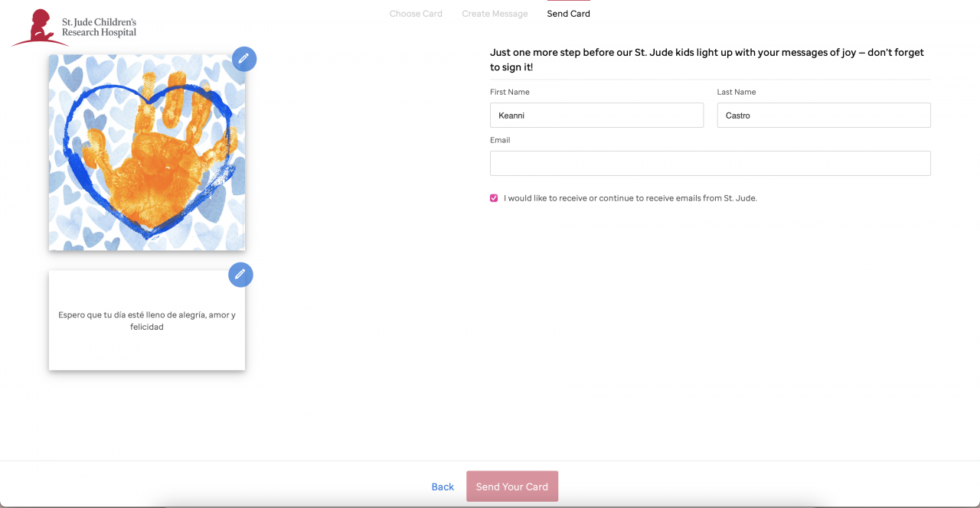Click the Email label above the field

(499, 140)
